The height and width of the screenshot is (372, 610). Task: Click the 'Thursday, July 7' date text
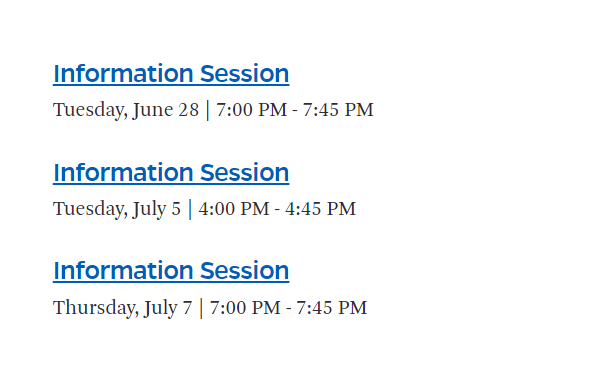point(123,308)
